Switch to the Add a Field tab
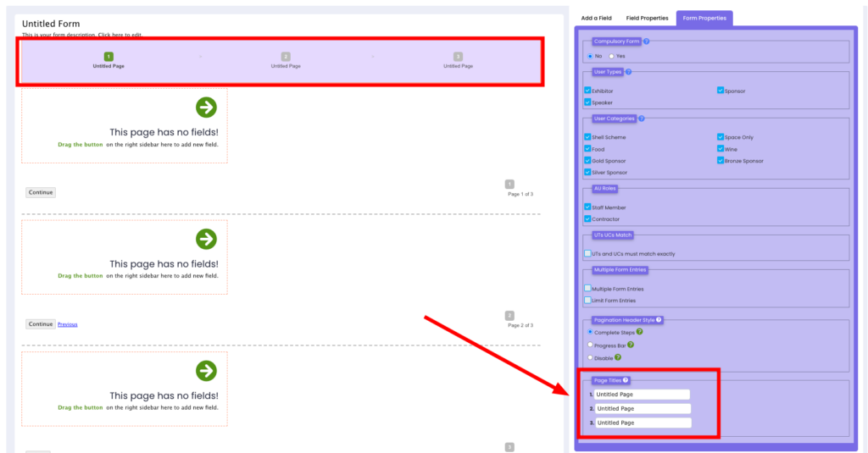 coord(596,18)
